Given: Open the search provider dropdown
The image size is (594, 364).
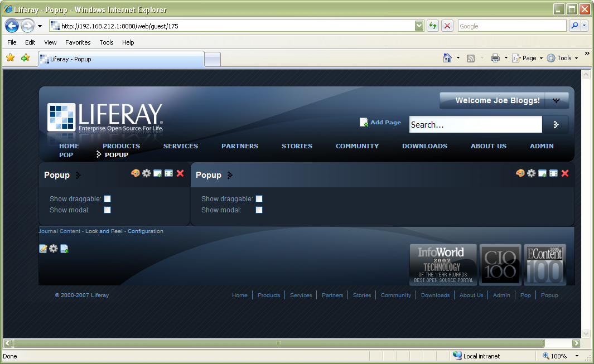Looking at the screenshot, I should 584,26.
